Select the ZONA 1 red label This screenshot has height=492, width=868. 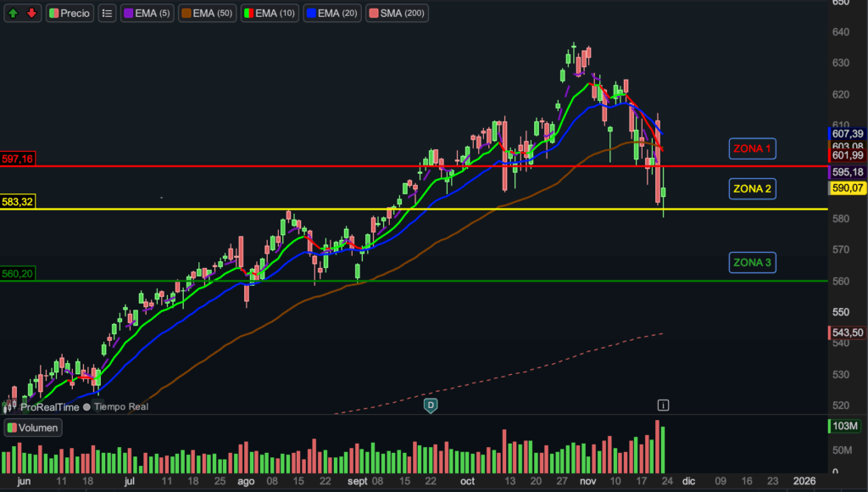click(x=752, y=149)
